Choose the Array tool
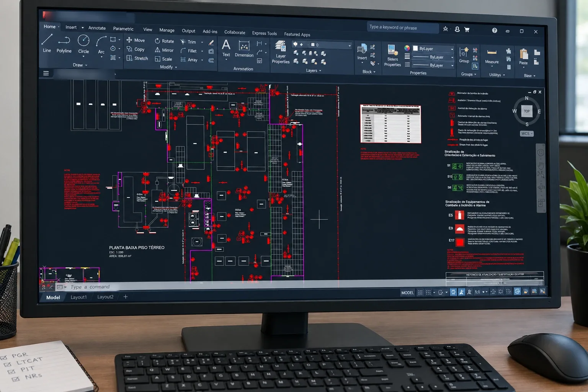 pyautogui.click(x=189, y=60)
